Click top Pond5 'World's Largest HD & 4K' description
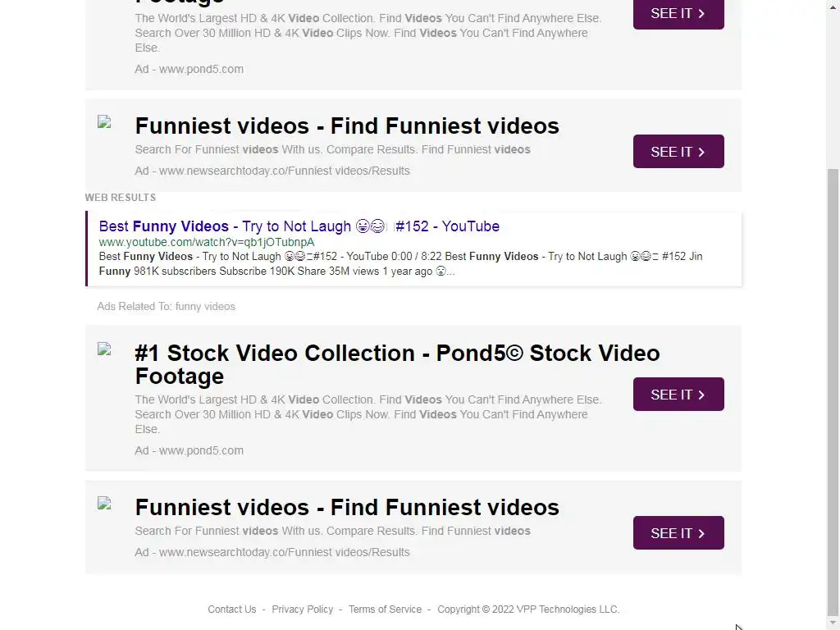This screenshot has width=840, height=630. [368, 33]
